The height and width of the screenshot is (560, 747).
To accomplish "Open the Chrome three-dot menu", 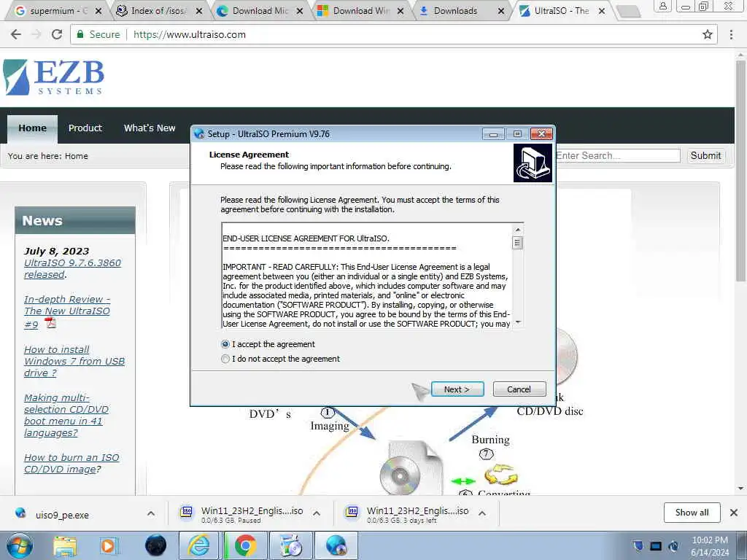I will [731, 34].
